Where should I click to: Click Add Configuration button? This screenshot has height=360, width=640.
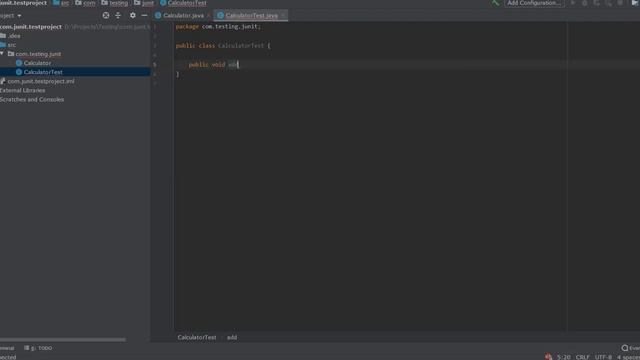534,3
